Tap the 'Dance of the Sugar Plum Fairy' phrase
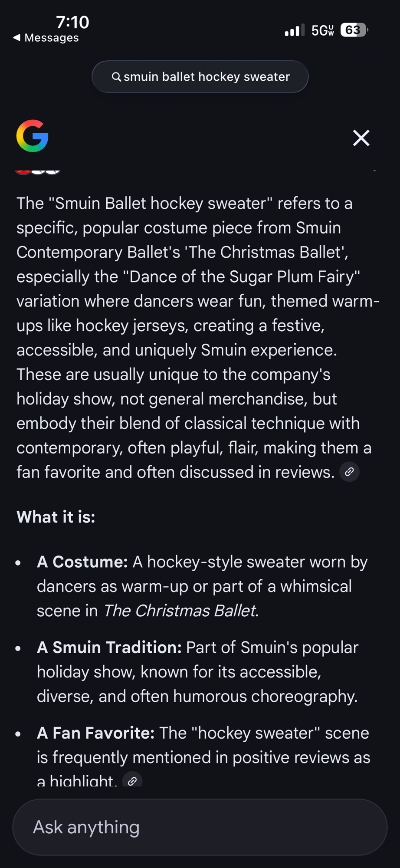Viewport: 400px width, 868px height. 244,276
